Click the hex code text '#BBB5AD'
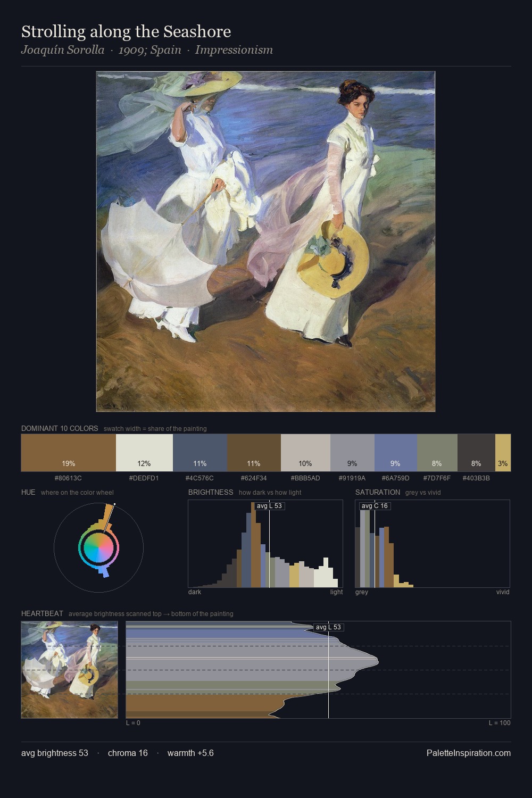 [x=305, y=478]
